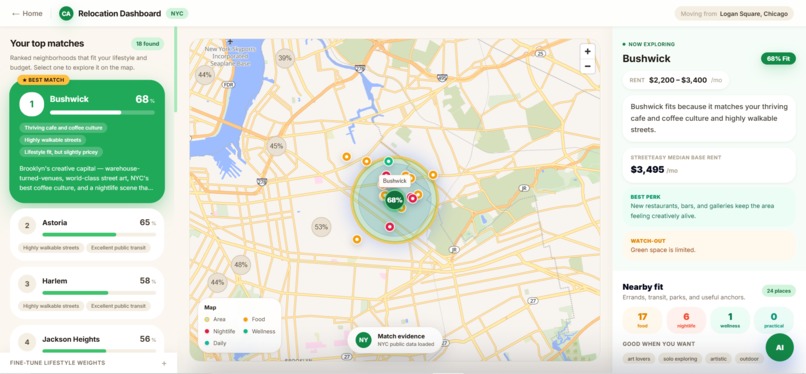Toggle Daily in the map legend

click(215, 343)
